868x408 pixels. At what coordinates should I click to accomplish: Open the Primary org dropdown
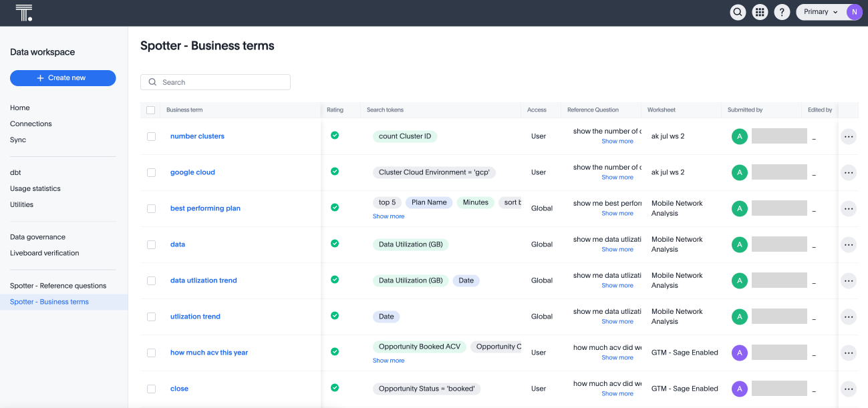[x=820, y=11]
